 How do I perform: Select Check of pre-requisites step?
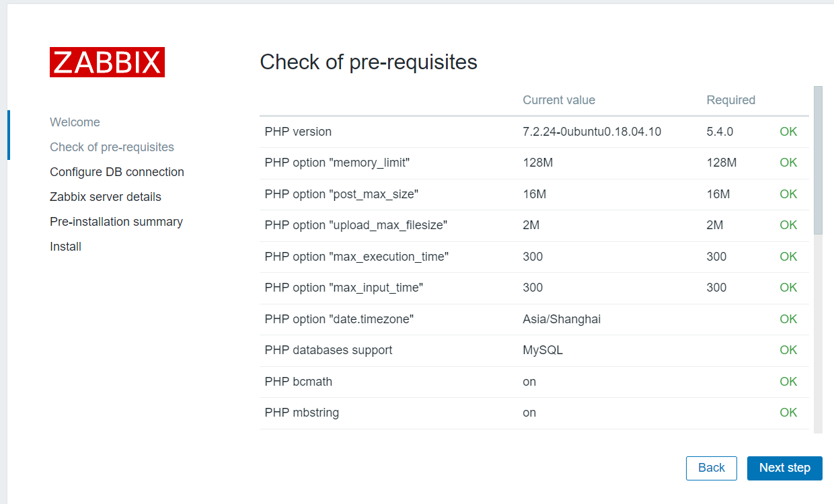[112, 147]
